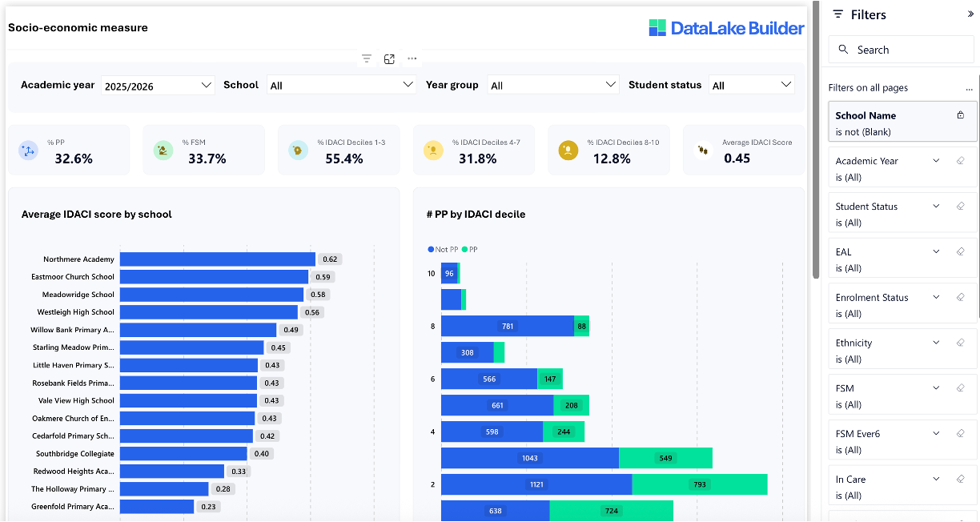Toggle the lock on the School Name filter
This screenshot has width=980, height=522.
[960, 115]
